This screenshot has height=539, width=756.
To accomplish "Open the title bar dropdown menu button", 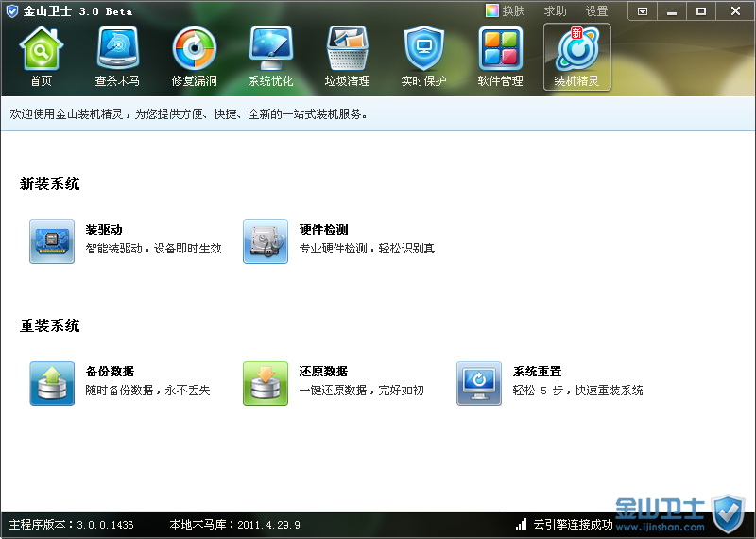I will click(x=643, y=11).
